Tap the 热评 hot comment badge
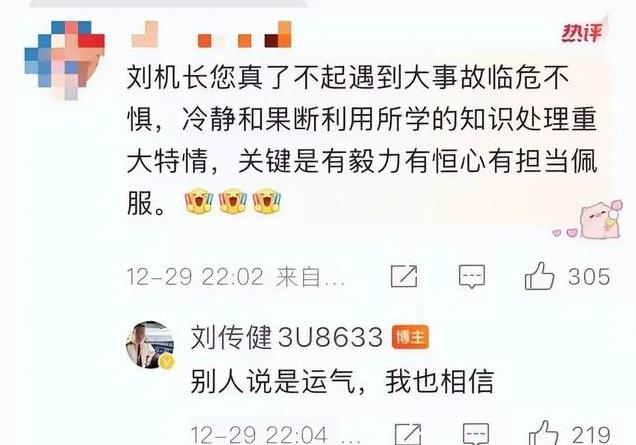The width and height of the screenshot is (636, 445). click(582, 32)
